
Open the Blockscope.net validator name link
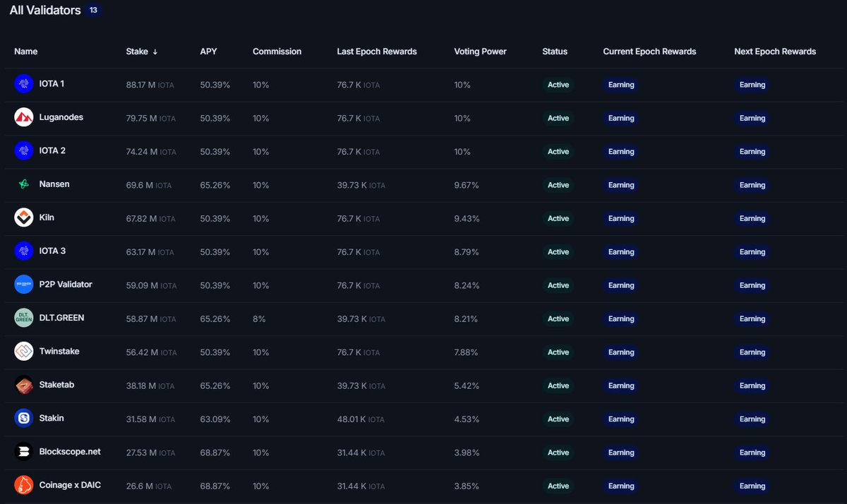tap(71, 452)
